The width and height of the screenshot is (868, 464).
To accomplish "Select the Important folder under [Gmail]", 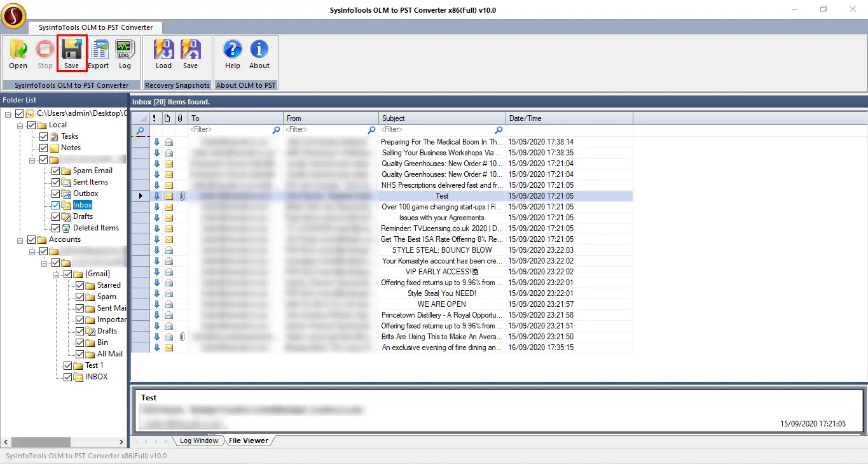I will (112, 320).
